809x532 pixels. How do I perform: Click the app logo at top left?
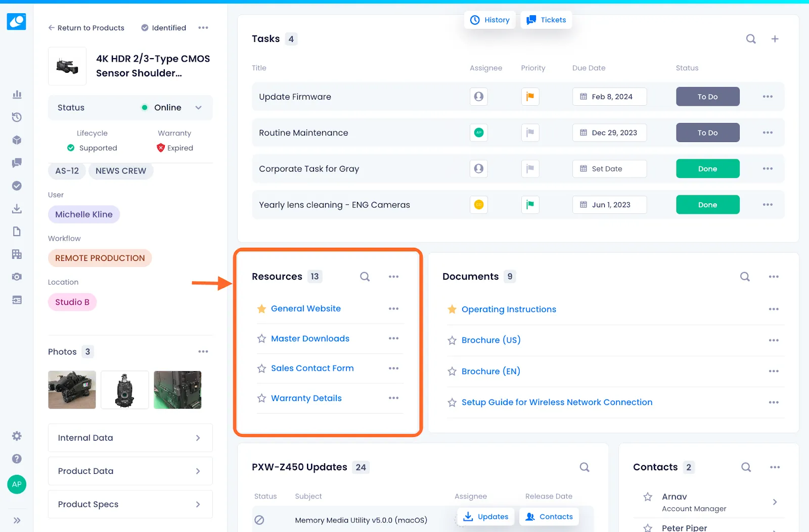(x=16, y=21)
